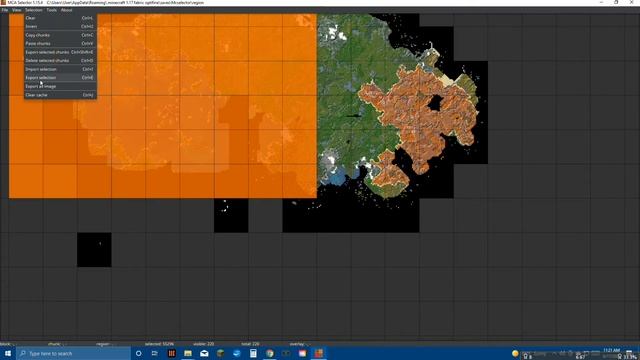This screenshot has height=360, width=640.
Task: Open the File menu
Action: pyautogui.click(x=5, y=10)
